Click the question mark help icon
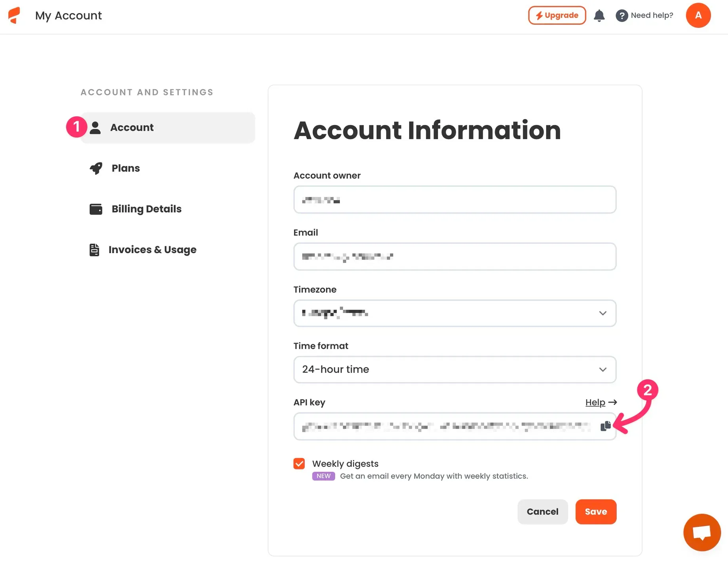 (622, 15)
